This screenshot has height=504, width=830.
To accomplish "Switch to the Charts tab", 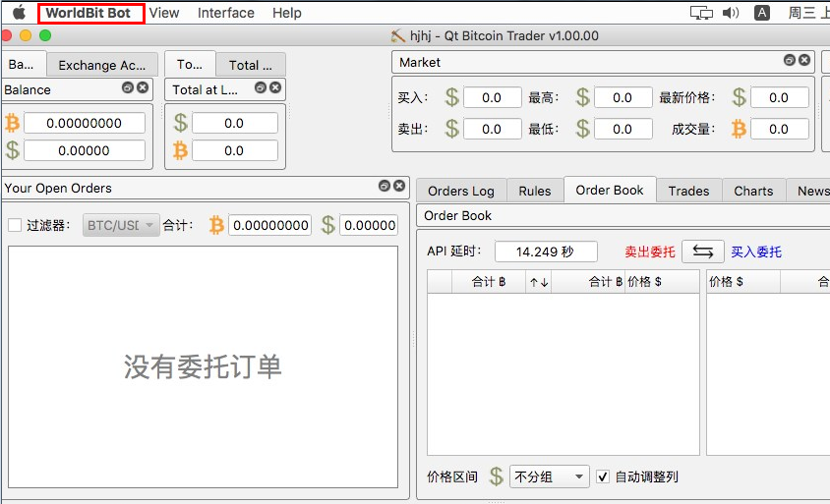I will coord(753,191).
